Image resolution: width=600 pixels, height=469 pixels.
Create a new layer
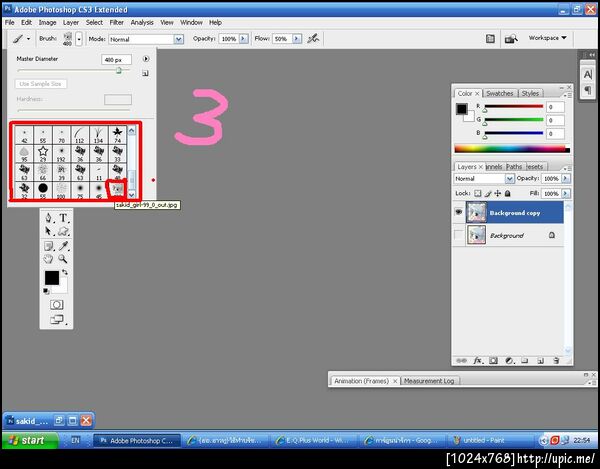540,360
